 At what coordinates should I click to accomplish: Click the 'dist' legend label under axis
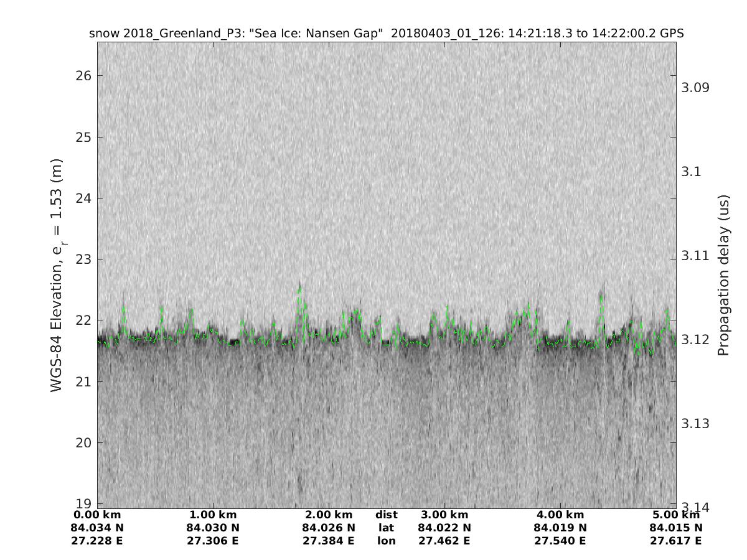tap(386, 515)
